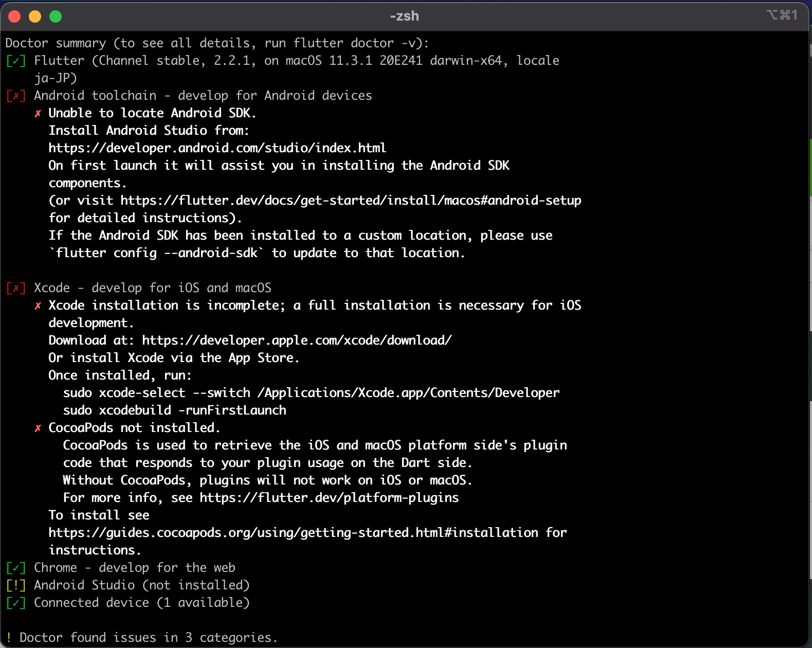This screenshot has width=812, height=648.
Task: Open the guides.cocoapods.org getting-started link
Action: (294, 533)
